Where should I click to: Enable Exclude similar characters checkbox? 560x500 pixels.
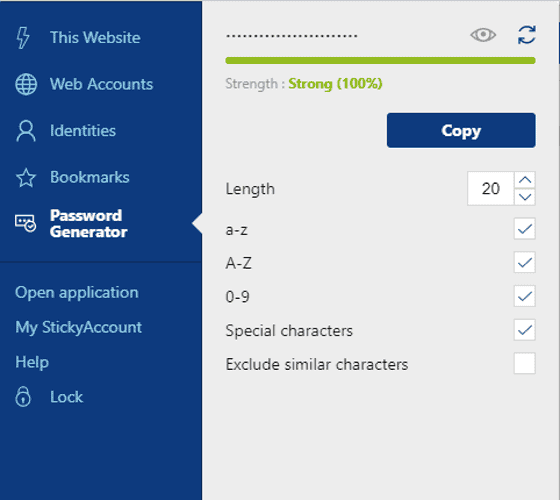(525, 363)
